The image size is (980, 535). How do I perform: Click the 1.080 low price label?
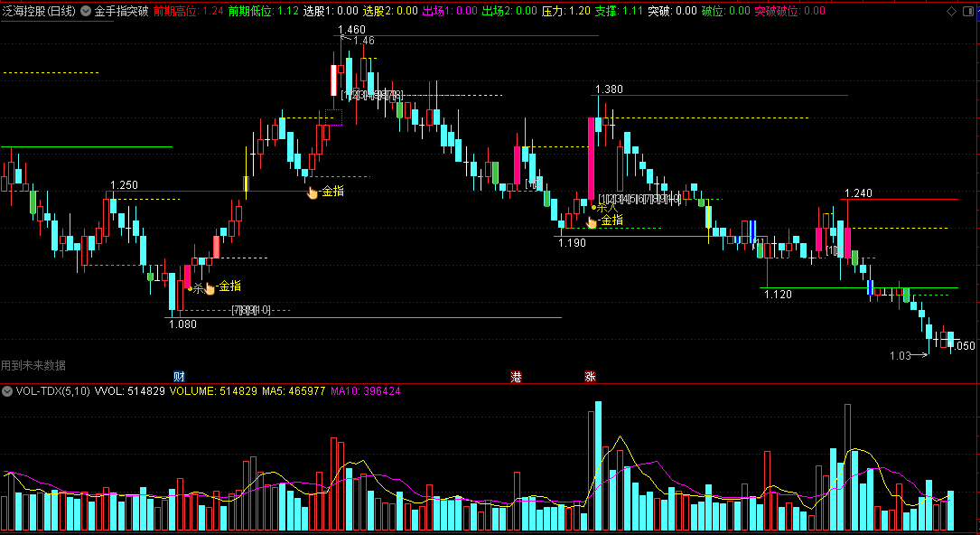182,324
